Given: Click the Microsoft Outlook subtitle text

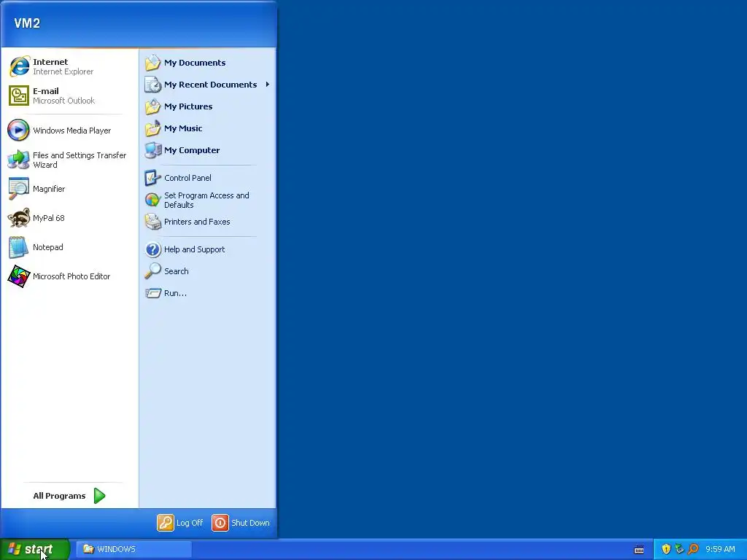Looking at the screenshot, I should [64, 101].
